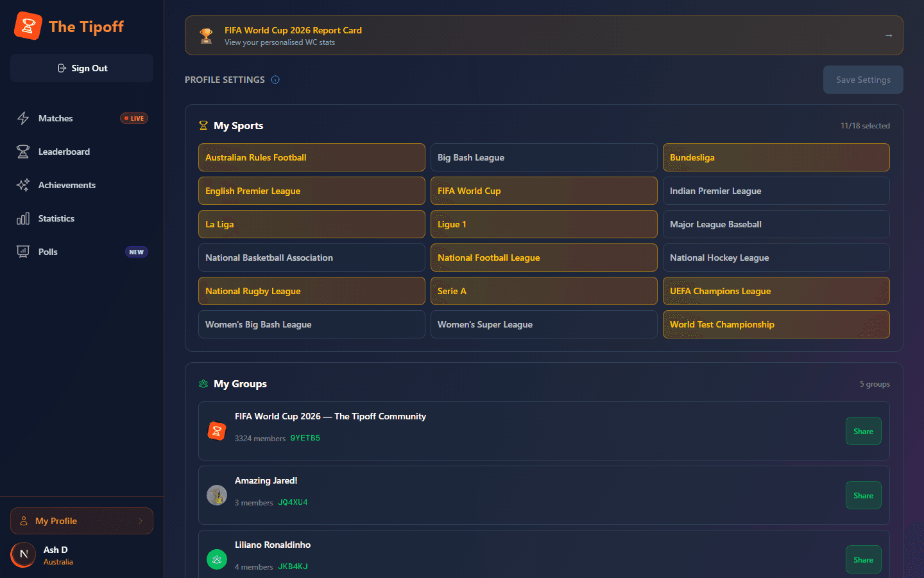Image resolution: width=924 pixels, height=578 pixels.
Task: Disable World Test Championship sport
Action: click(776, 324)
